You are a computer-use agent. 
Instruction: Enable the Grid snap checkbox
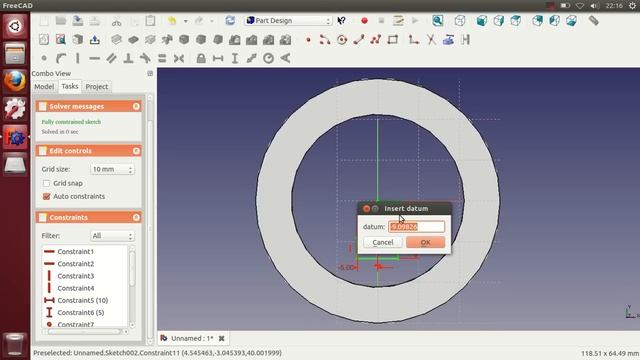[x=47, y=183]
